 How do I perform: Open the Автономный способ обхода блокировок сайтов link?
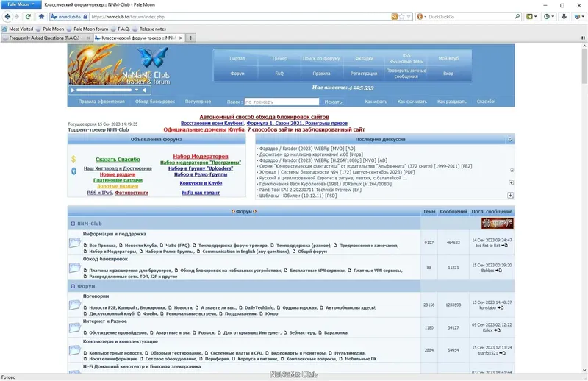click(264, 117)
